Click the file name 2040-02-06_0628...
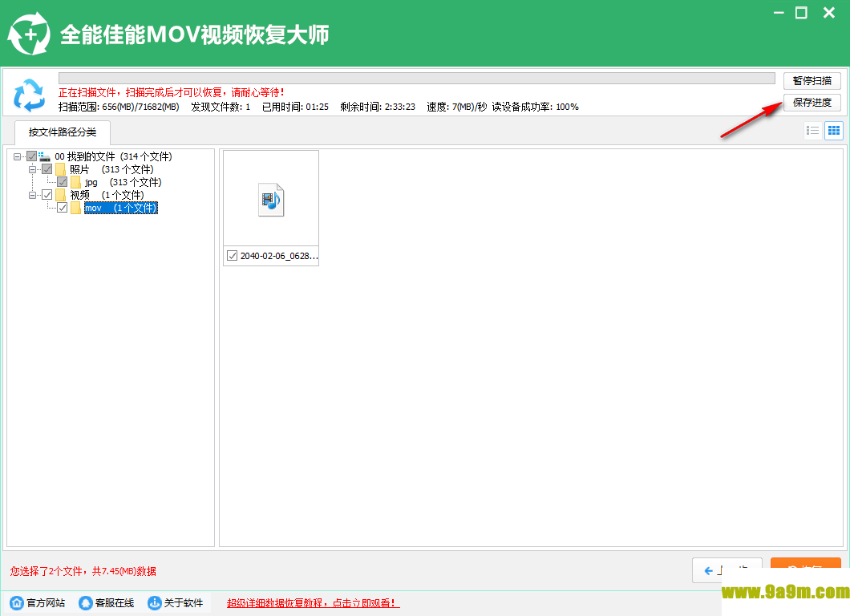This screenshot has height=616, width=850. 279,256
